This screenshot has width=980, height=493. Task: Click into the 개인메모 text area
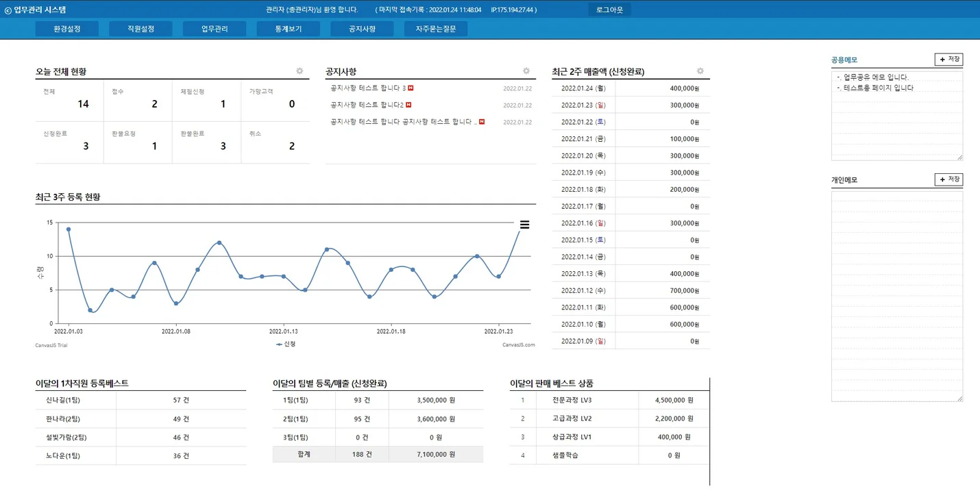897,296
